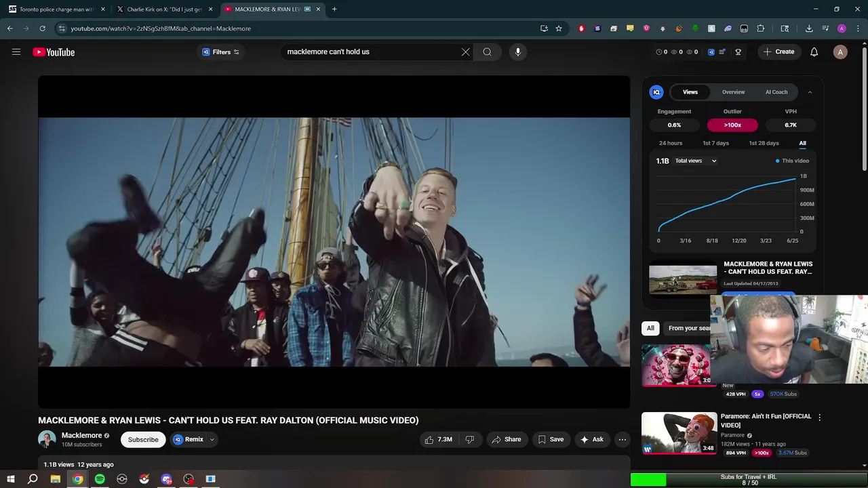
Task: Click the search magnifier button
Action: 487,52
